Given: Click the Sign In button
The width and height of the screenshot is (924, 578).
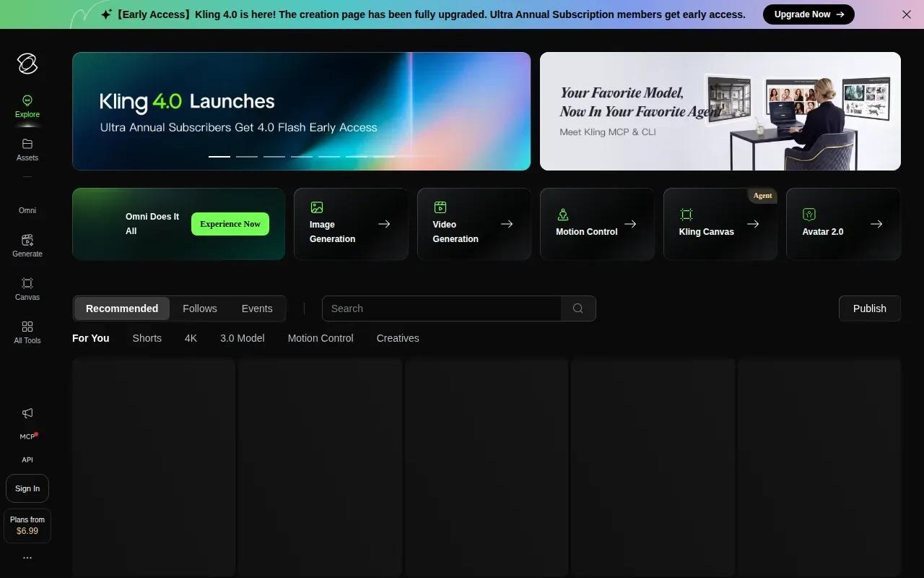Looking at the screenshot, I should click(27, 488).
